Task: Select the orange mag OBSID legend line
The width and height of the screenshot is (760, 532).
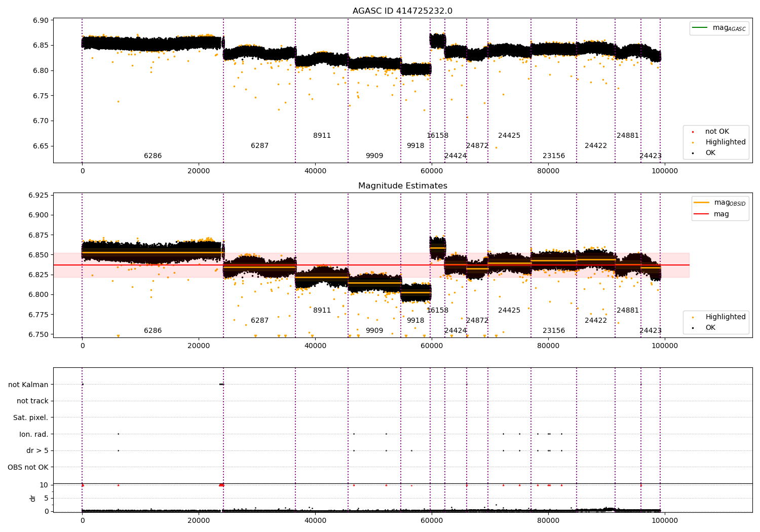Action: 701,203
